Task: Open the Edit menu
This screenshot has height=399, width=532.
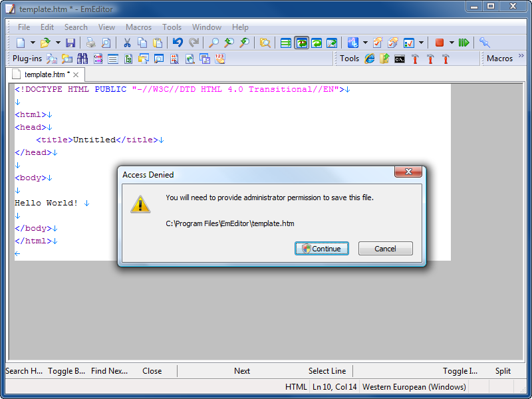Action: (x=47, y=27)
